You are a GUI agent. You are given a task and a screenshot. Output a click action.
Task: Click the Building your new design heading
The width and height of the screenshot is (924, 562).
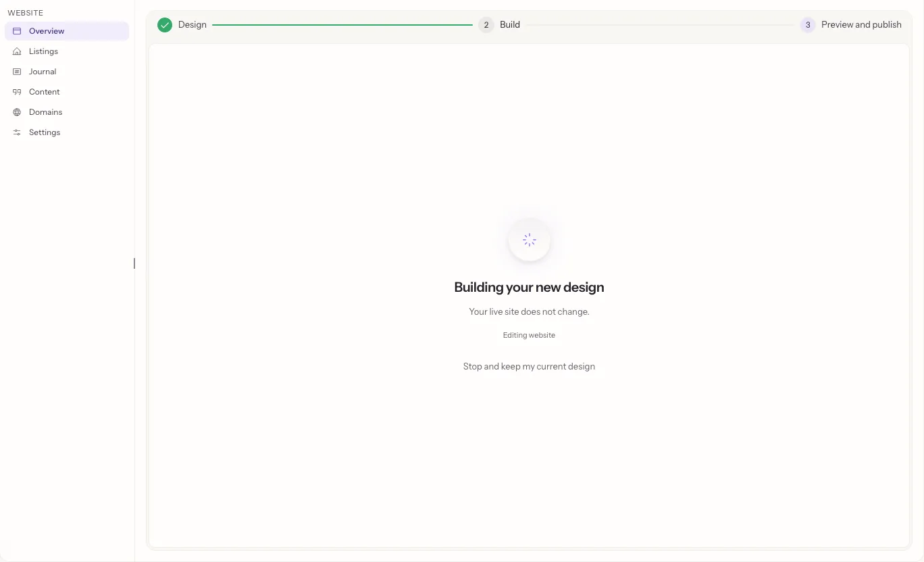point(529,288)
